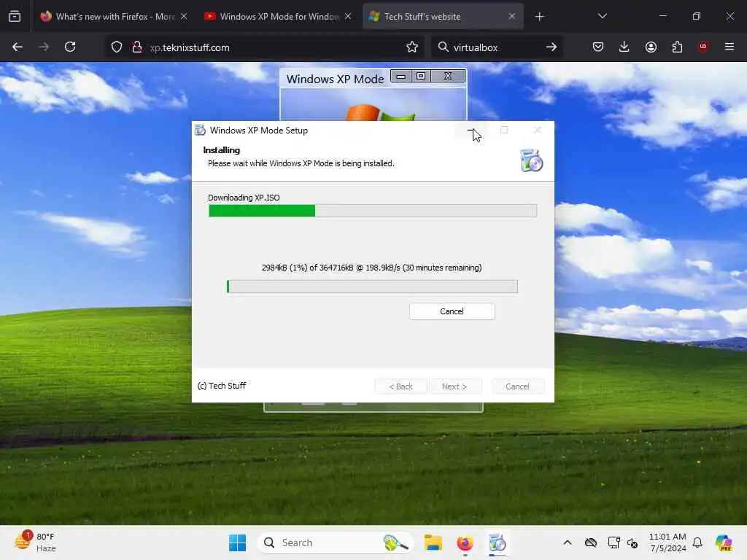The width and height of the screenshot is (747, 560).
Task: Click the bottom Cancel button in setup
Action: [517, 386]
